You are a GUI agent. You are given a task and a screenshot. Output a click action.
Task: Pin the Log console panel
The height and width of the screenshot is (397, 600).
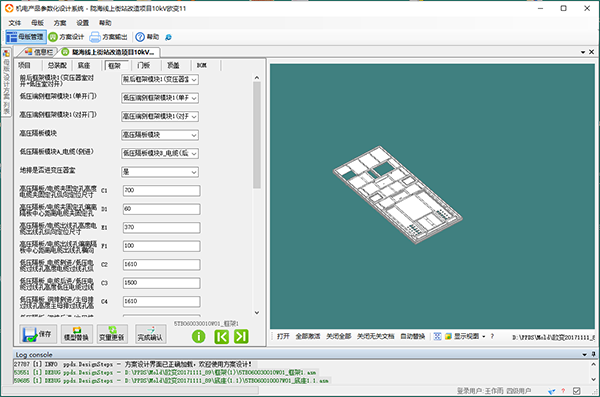[x=593, y=354]
